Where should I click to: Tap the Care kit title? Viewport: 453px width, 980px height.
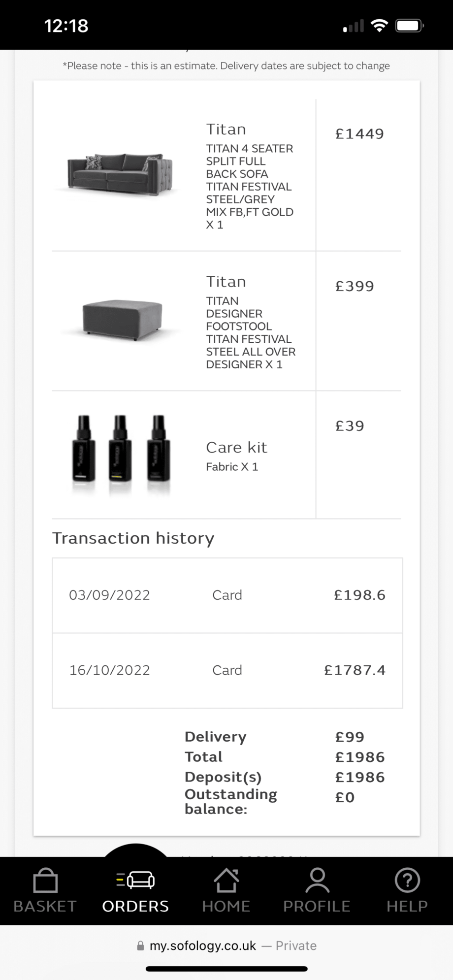[236, 447]
